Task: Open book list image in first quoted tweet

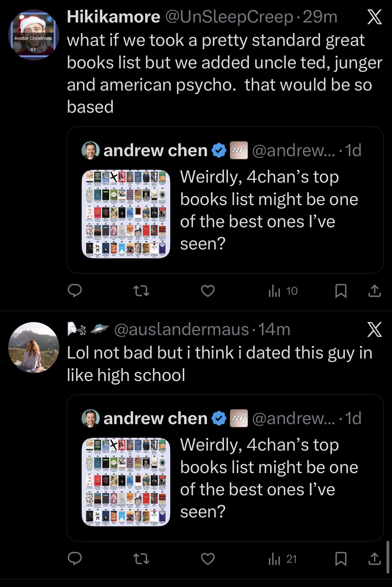Action: pos(126,214)
